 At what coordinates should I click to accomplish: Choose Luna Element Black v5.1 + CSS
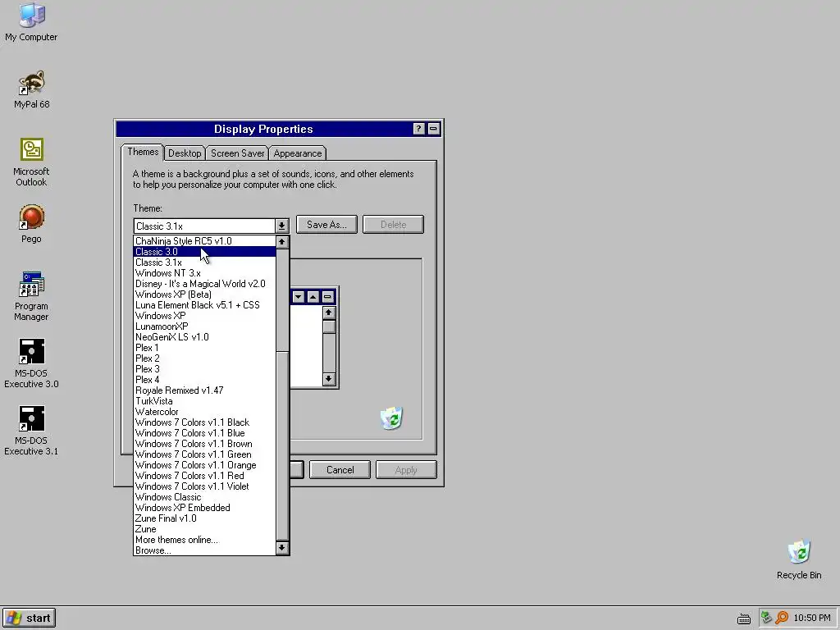point(204,305)
